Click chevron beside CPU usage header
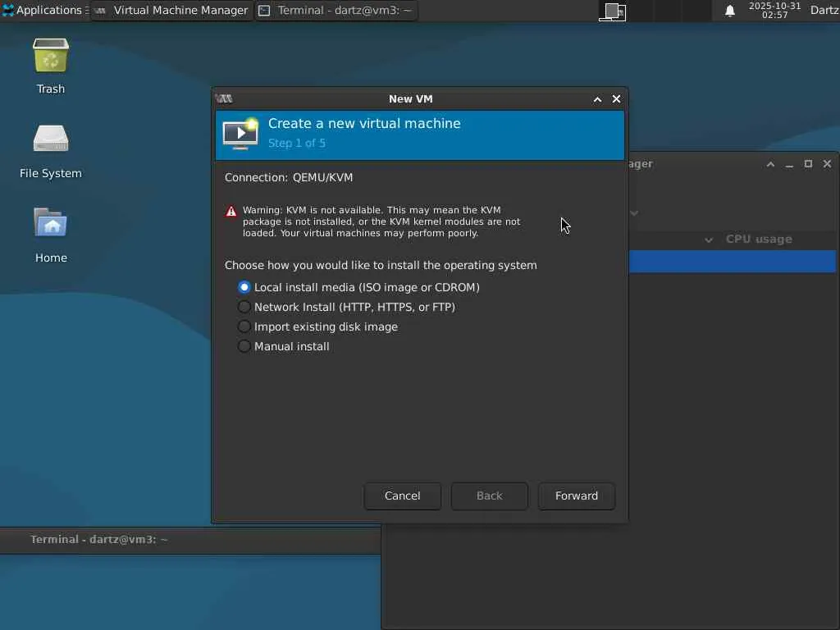The width and height of the screenshot is (840, 630). 709,240
